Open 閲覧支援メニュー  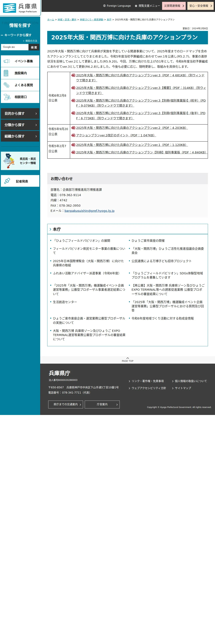pos(147,6)
